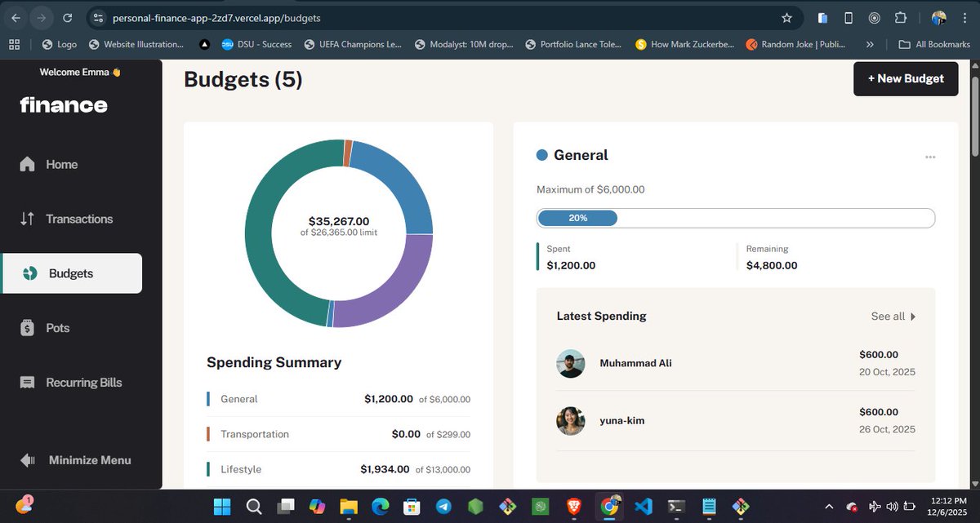This screenshot has height=523, width=980.
Task: Click See all under Latest Spending
Action: pyautogui.click(x=893, y=316)
